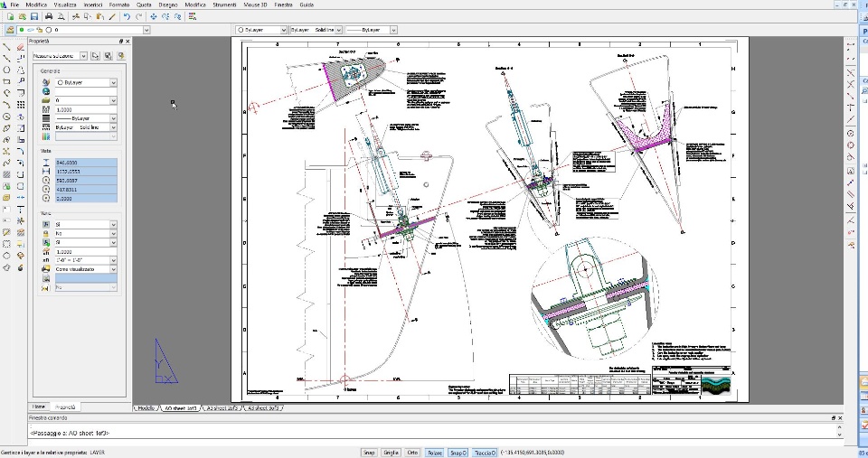The image size is (868, 458).
Task: Click the Match Properties brush icon
Action: click(112, 16)
